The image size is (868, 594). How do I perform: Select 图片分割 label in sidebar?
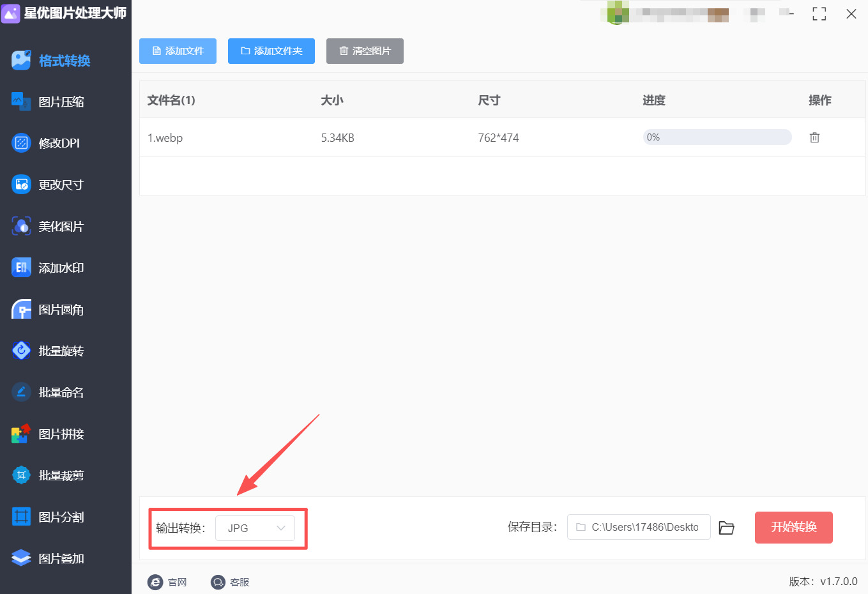click(x=61, y=517)
